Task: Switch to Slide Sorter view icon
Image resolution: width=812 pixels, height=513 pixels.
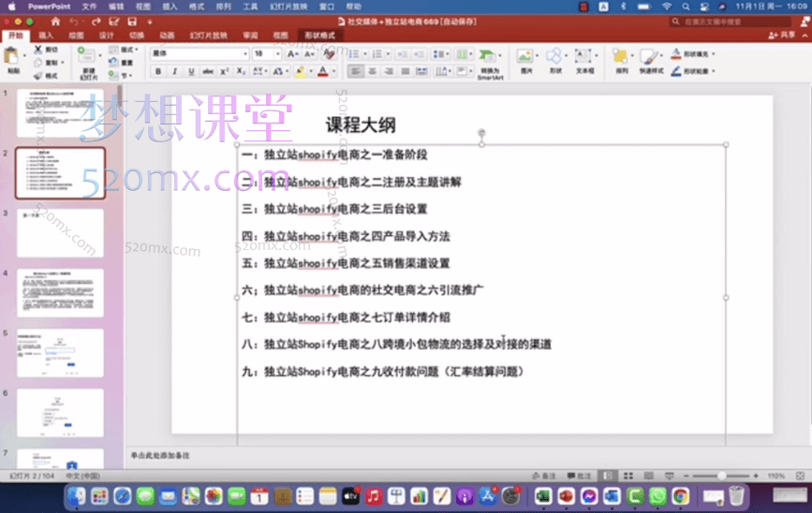Action: pyautogui.click(x=628, y=476)
